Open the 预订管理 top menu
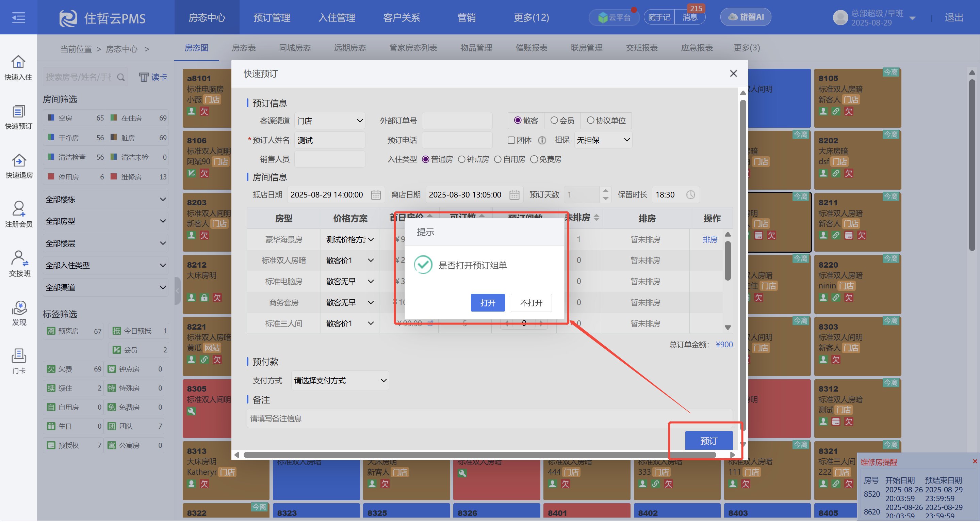This screenshot has height=522, width=980. pos(272,17)
